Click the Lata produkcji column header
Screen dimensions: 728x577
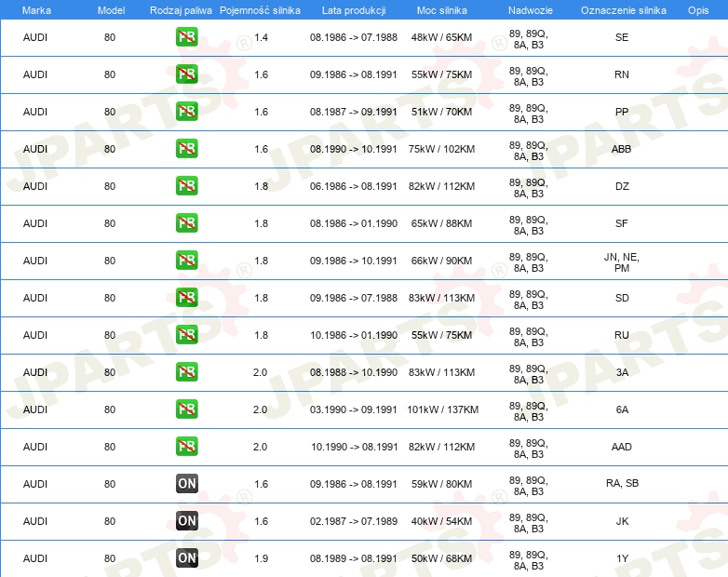coord(354,10)
